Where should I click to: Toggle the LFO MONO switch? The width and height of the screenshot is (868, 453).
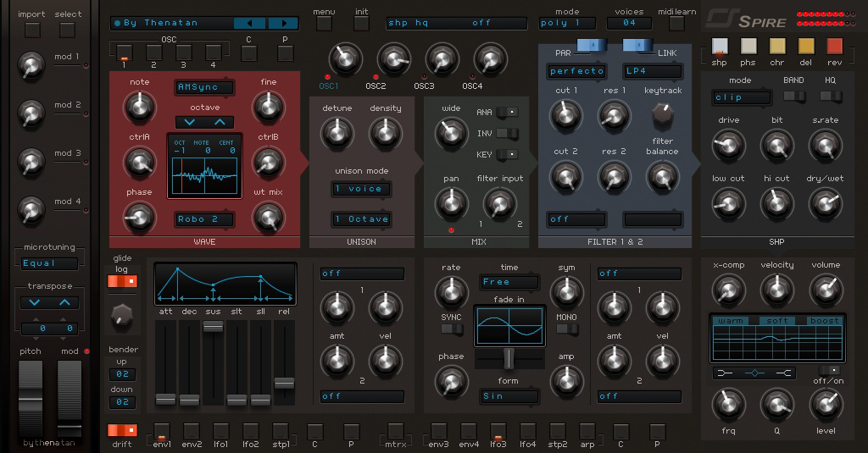point(566,329)
